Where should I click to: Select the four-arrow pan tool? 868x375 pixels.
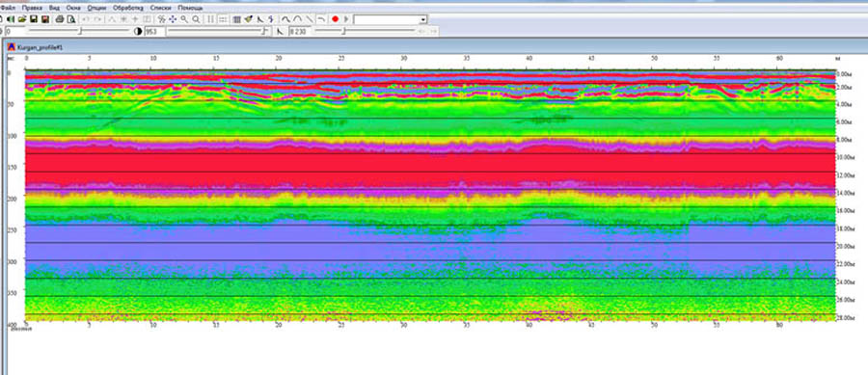coord(173,19)
